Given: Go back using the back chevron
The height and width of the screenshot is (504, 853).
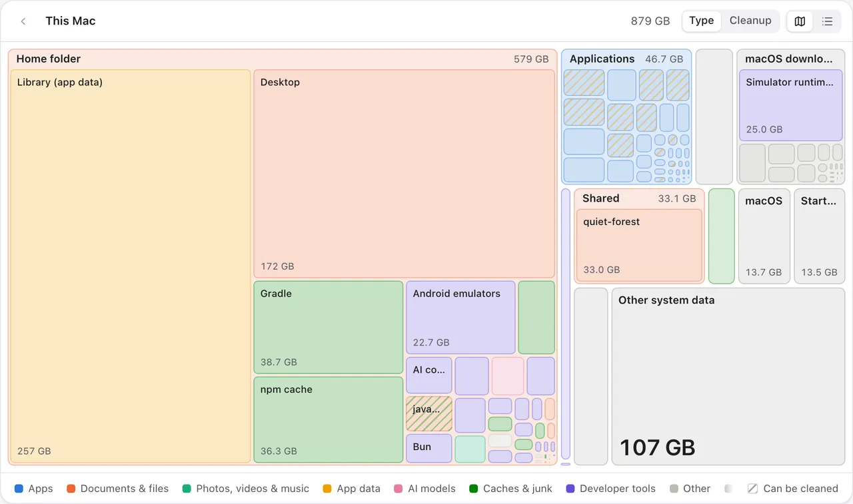Looking at the screenshot, I should coord(23,21).
